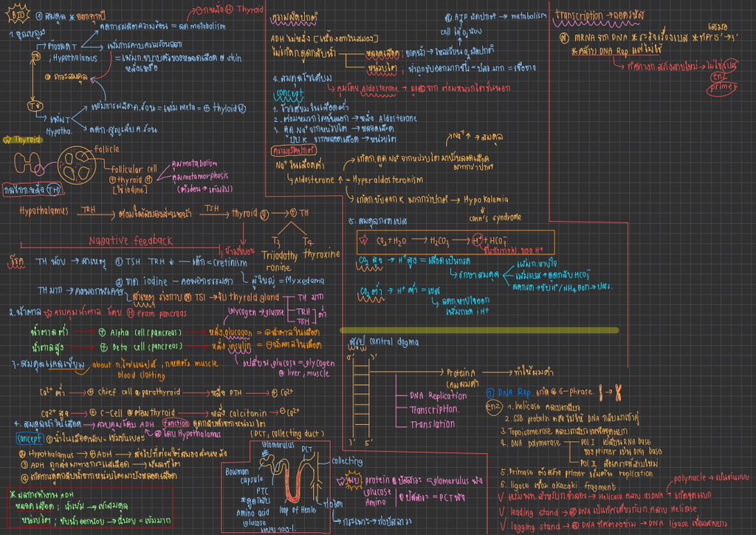
Task: Click the 'Transcription' heading at top right
Action: [x=579, y=16]
